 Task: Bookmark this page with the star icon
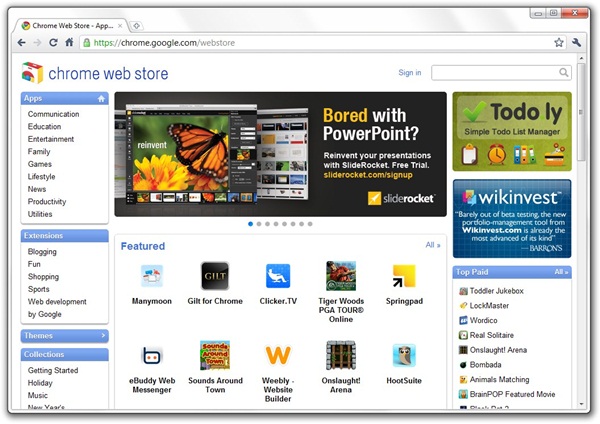(559, 42)
